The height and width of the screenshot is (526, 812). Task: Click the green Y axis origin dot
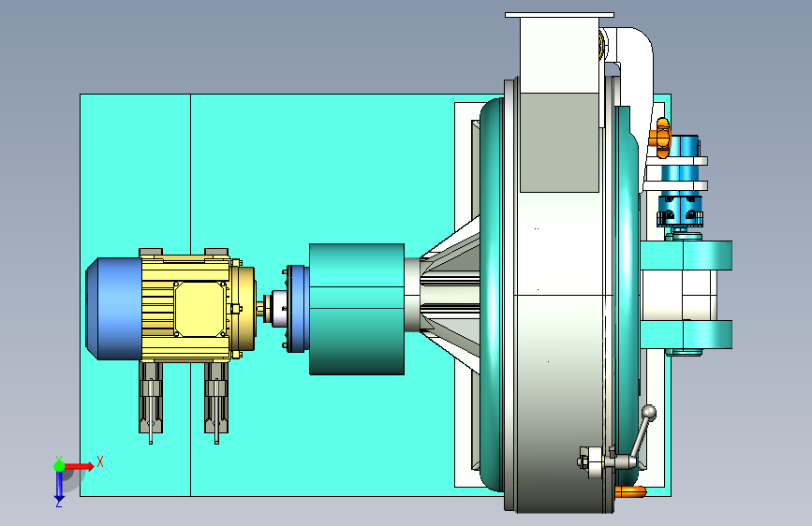[59, 466]
